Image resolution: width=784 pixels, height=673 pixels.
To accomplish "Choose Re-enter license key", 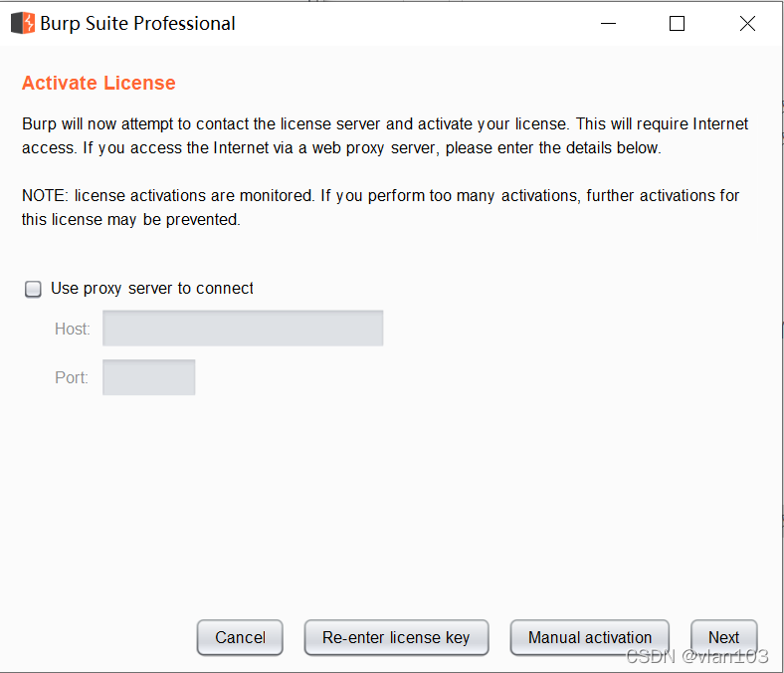I will pyautogui.click(x=397, y=637).
